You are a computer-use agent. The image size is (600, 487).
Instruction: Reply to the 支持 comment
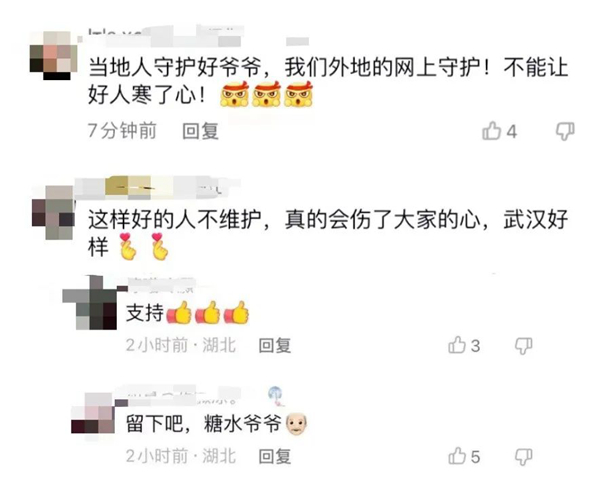coord(275,345)
